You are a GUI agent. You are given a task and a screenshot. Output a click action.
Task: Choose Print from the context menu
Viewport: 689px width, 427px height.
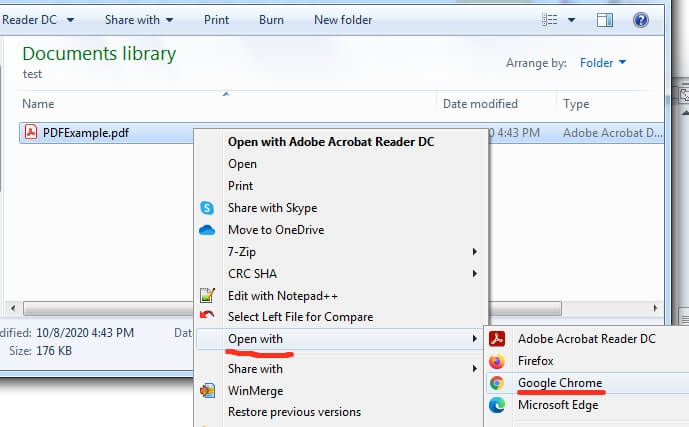click(240, 186)
